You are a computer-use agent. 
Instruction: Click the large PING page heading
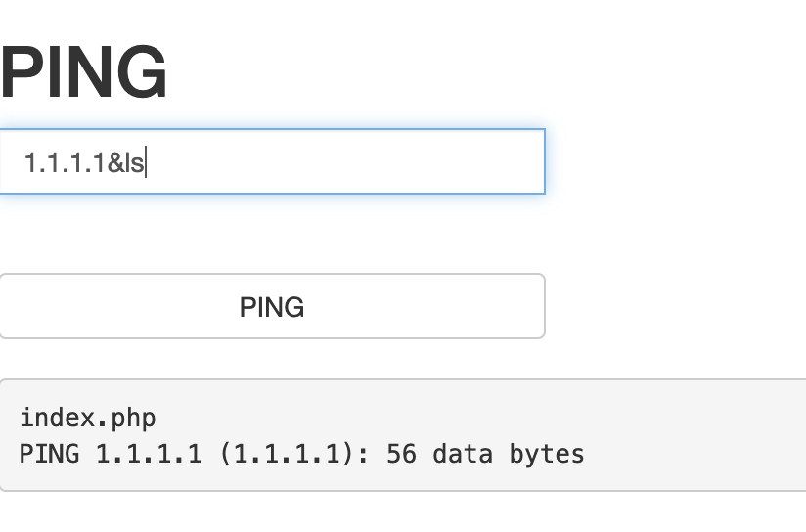[x=83, y=74]
